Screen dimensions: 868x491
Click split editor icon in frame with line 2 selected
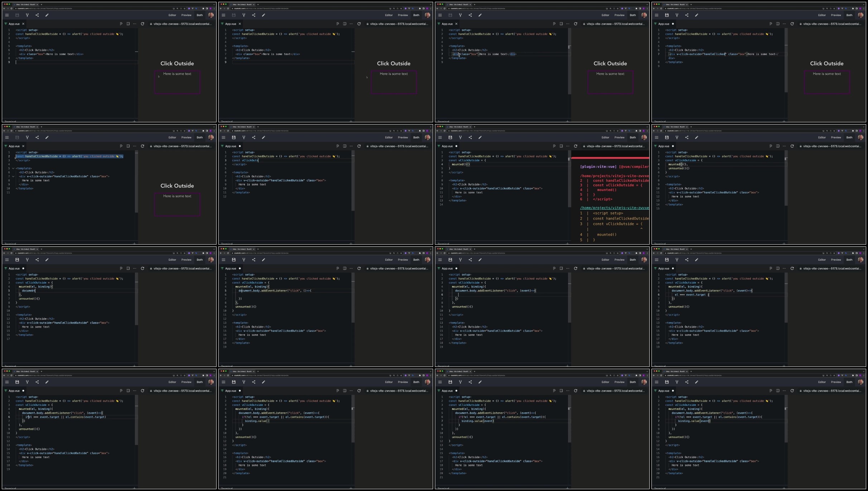128,146
